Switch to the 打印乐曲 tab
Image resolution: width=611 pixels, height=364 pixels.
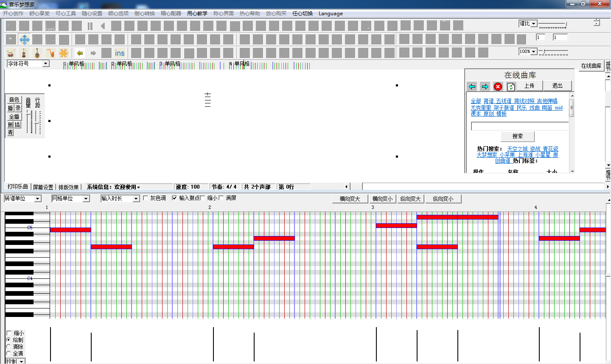18,187
